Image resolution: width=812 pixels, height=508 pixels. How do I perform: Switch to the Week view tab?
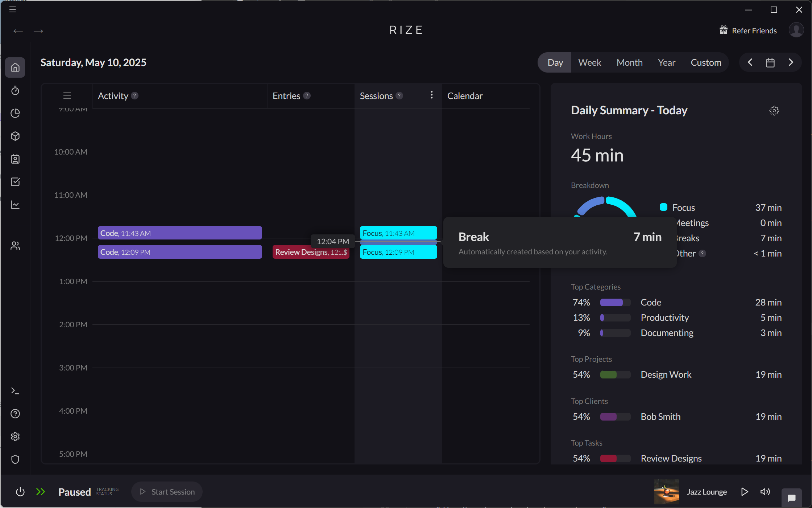589,62
